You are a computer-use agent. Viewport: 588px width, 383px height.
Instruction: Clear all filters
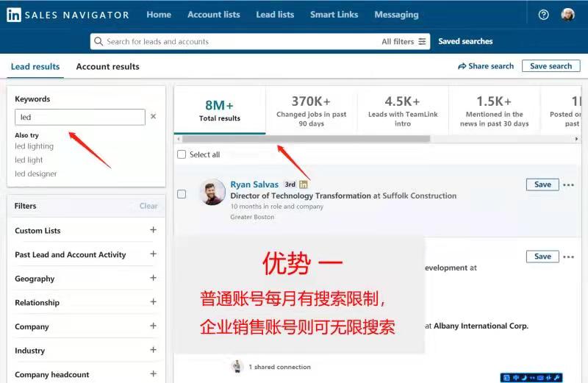[148, 206]
